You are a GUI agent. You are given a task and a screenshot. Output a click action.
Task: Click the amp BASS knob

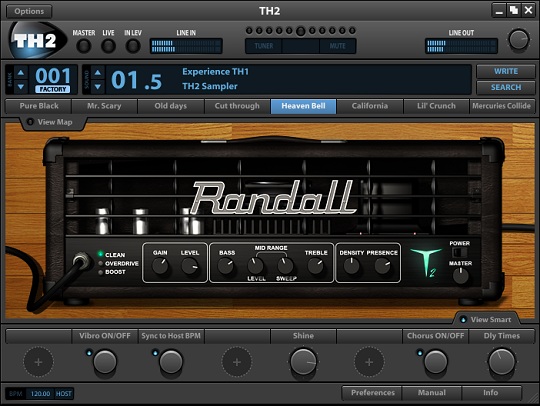(x=226, y=266)
